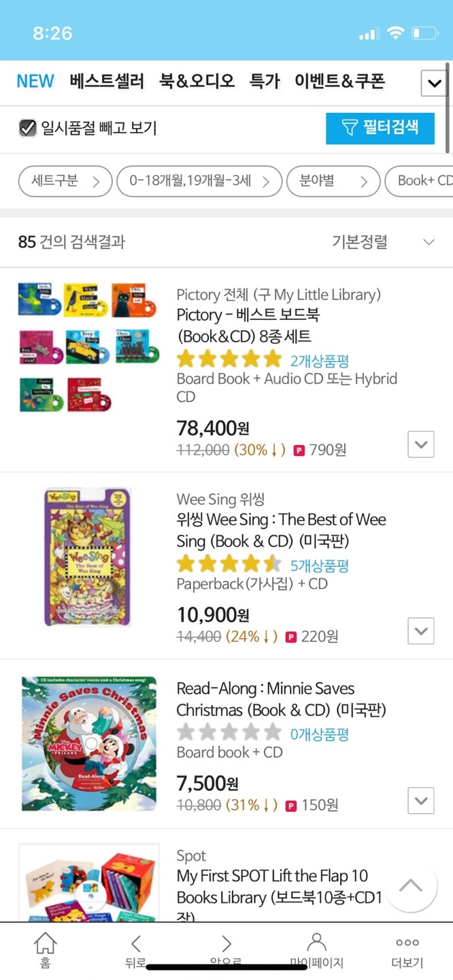
Task: Click the 필터검색 filter button
Action: click(380, 128)
